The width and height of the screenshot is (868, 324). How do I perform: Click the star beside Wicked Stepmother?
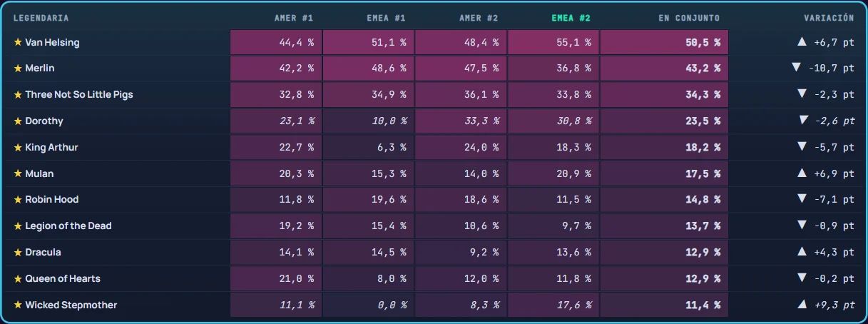click(x=18, y=305)
